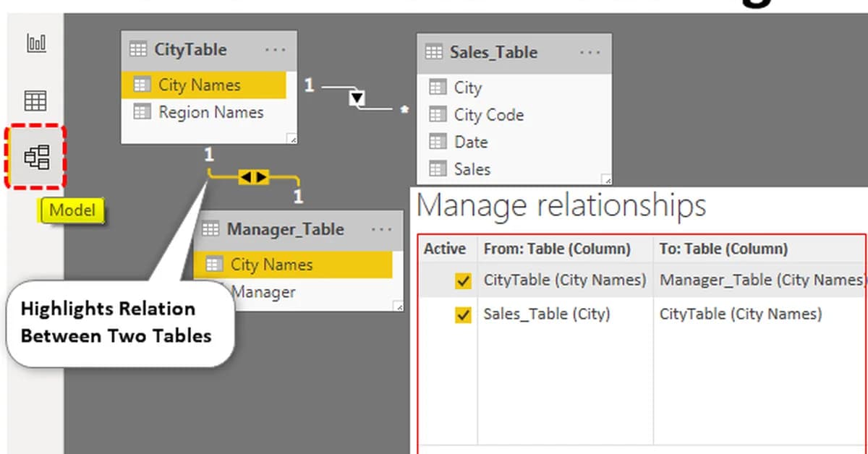Click the table icon on Manager_Table header
868x454 pixels.
pyautogui.click(x=210, y=229)
